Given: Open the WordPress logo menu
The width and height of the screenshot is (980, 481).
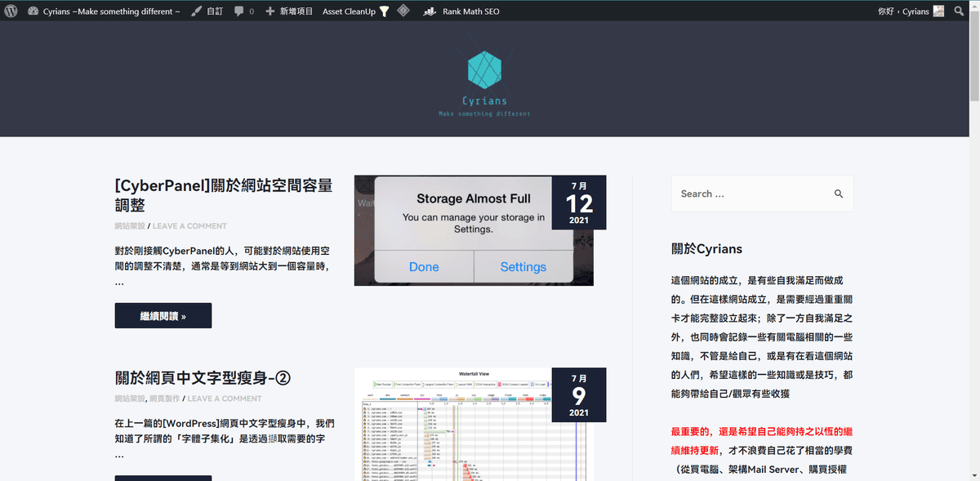Looking at the screenshot, I should coord(10,11).
